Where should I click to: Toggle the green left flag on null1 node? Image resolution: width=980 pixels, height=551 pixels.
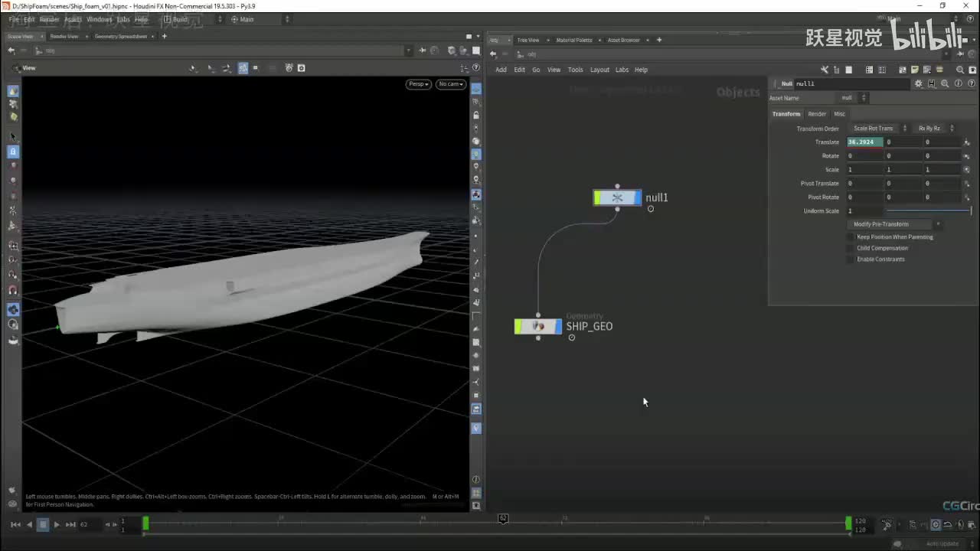[x=598, y=197]
